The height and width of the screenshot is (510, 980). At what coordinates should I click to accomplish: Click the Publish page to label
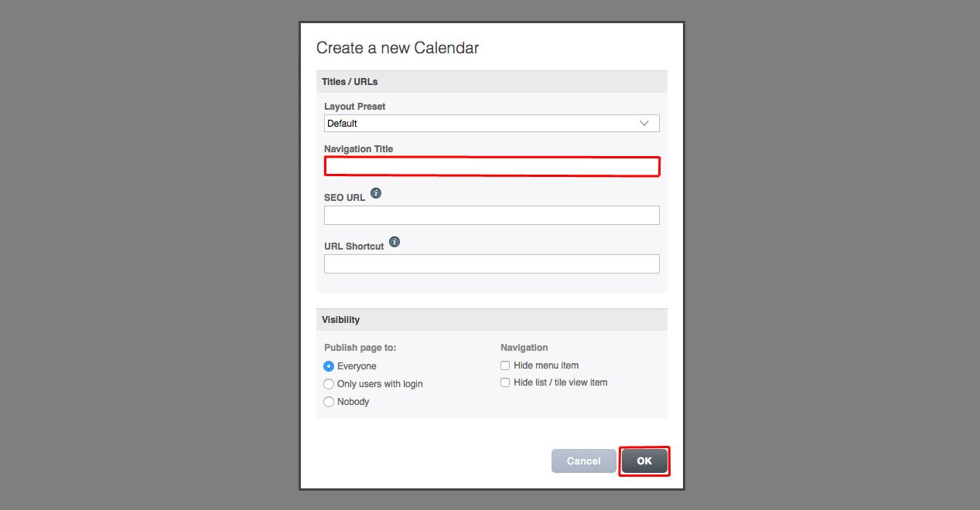tap(360, 348)
